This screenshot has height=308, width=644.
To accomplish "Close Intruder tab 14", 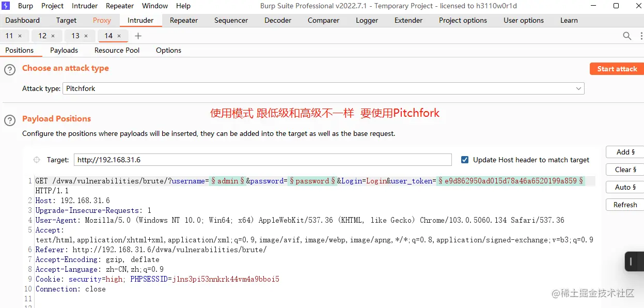I will (119, 36).
